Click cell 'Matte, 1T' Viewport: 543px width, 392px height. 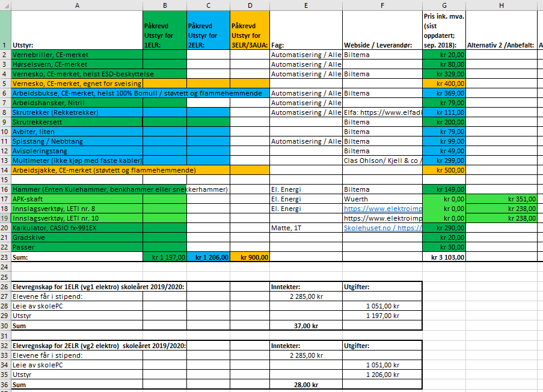[x=306, y=228]
